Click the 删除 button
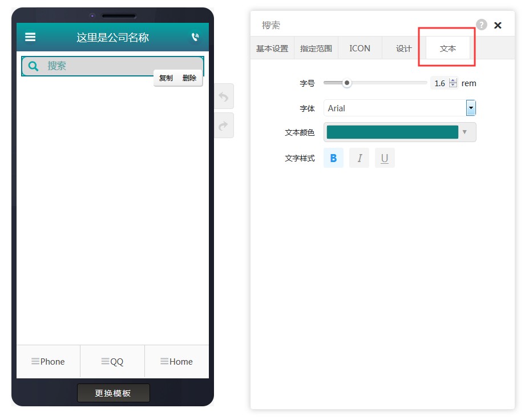 click(189, 78)
